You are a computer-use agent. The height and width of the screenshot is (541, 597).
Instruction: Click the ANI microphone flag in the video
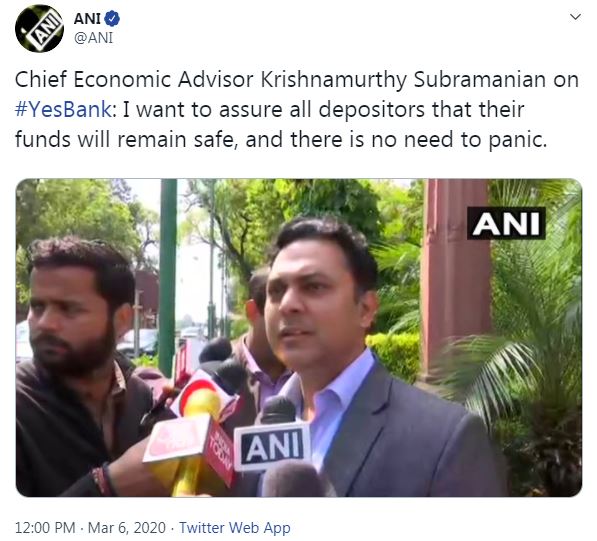point(272,447)
